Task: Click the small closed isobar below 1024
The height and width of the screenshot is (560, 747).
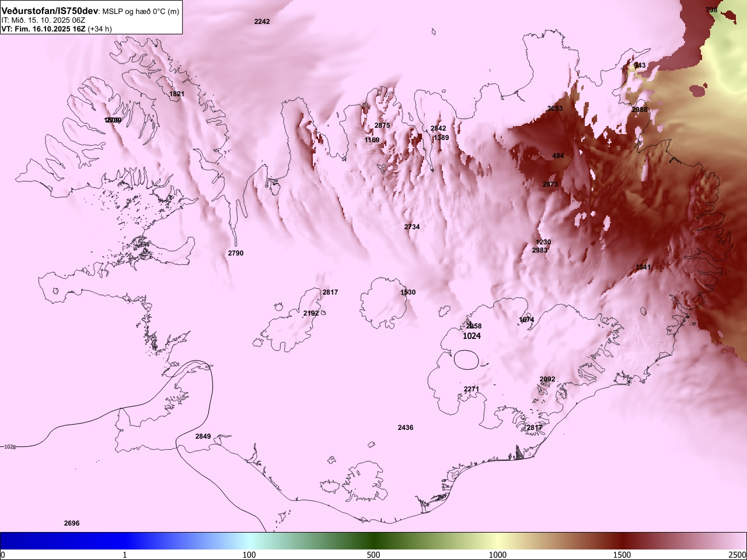Action: point(466,359)
